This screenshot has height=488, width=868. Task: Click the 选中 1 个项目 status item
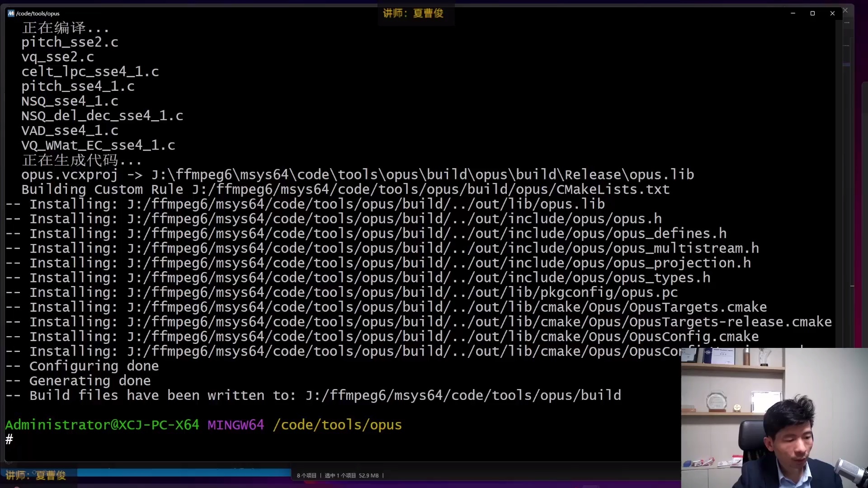[340, 475]
